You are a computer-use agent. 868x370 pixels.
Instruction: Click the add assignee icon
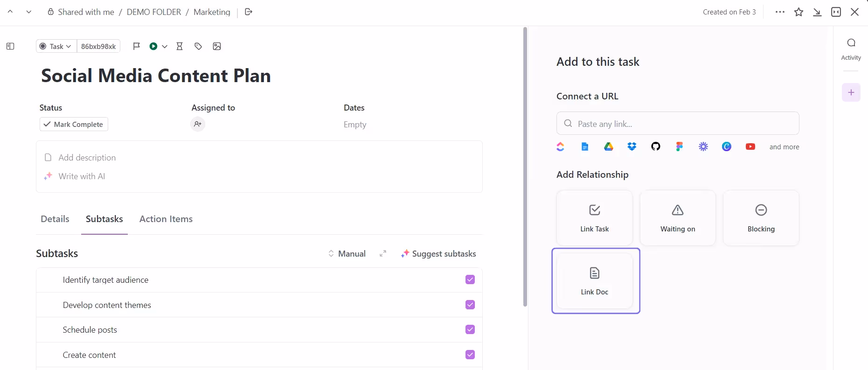(x=198, y=124)
